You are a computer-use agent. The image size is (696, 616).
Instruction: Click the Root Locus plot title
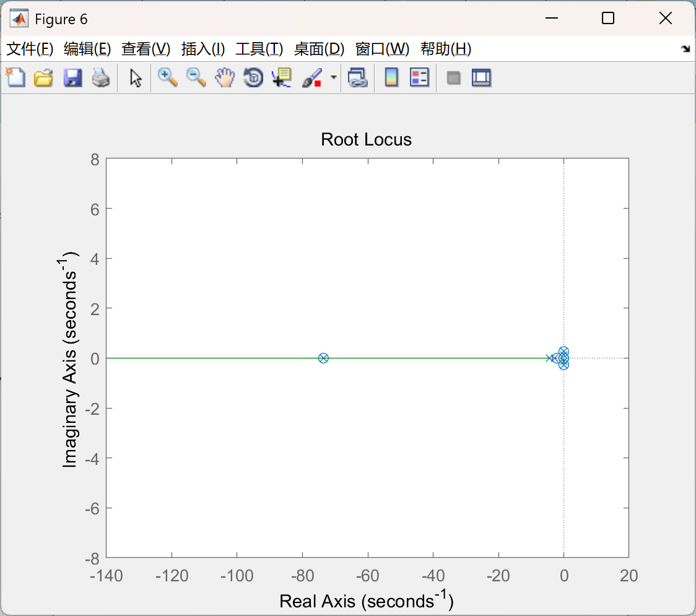point(366,139)
